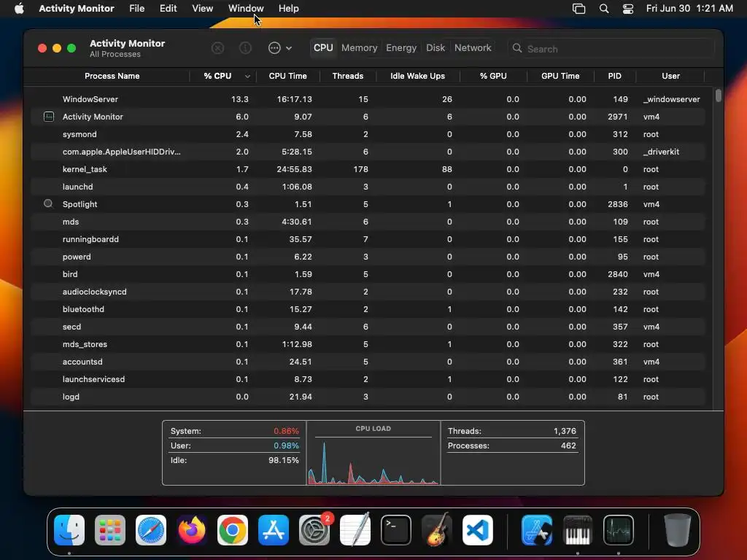The height and width of the screenshot is (560, 747).
Task: Open the Window menu
Action: (x=246, y=9)
